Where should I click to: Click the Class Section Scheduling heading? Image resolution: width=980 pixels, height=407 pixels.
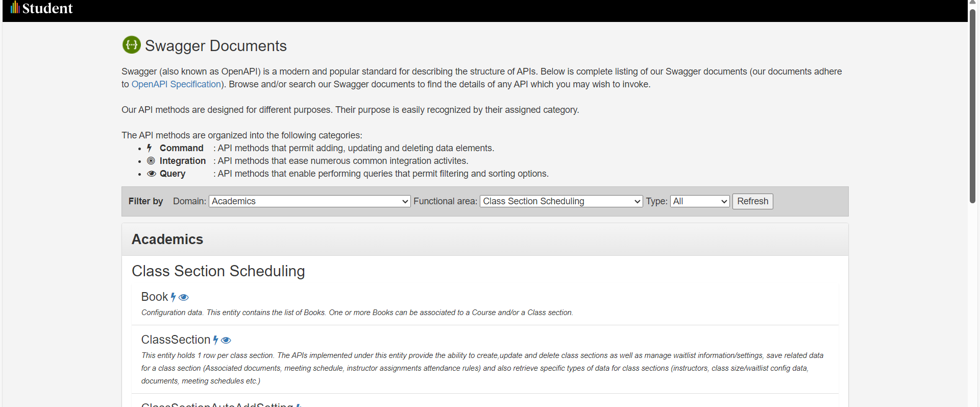tap(218, 271)
